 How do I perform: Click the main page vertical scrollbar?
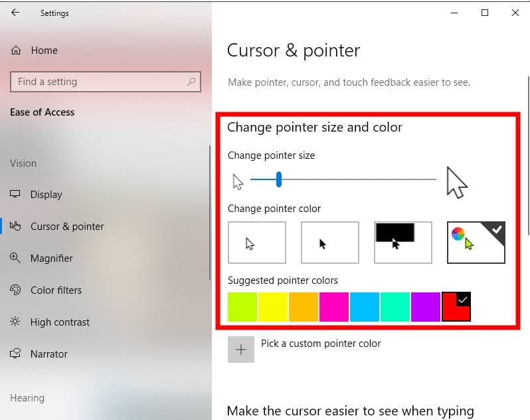528,156
